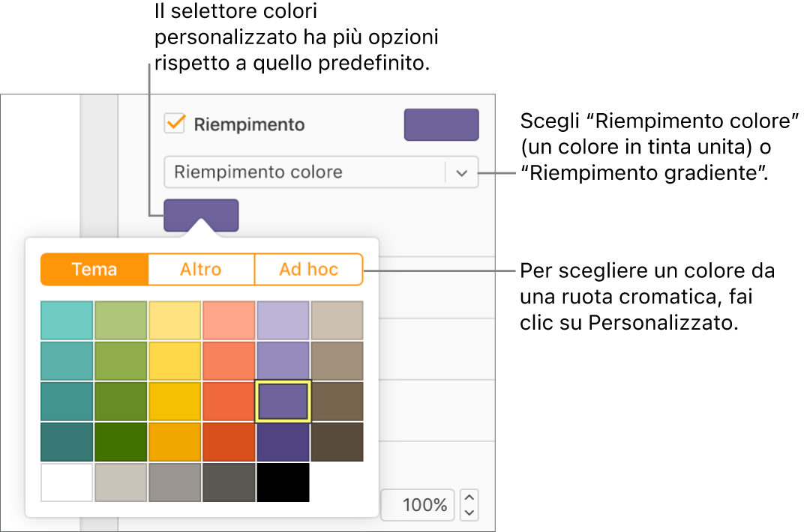Choose the second-row tan swatch
Image resolution: width=807 pixels, height=532 pixels.
tap(337, 361)
